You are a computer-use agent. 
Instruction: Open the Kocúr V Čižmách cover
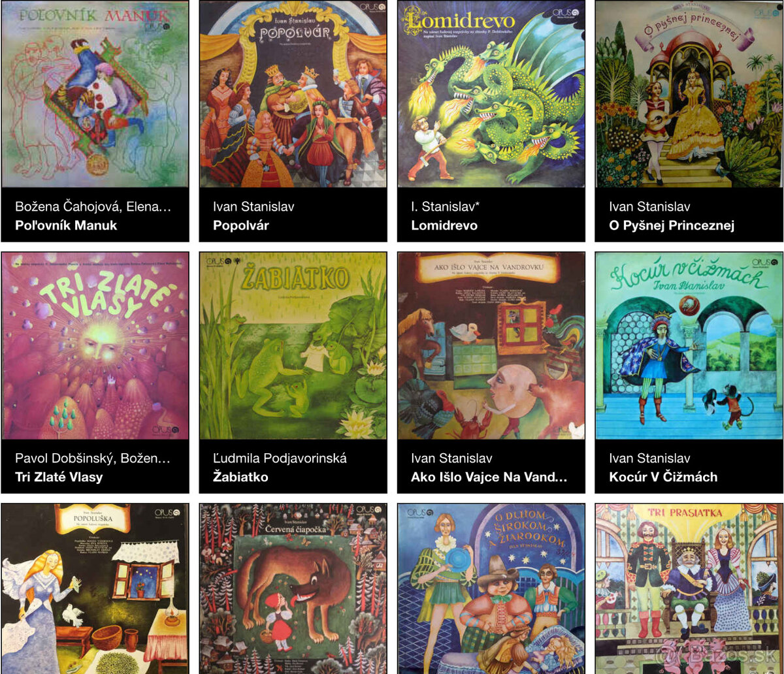tap(689, 345)
